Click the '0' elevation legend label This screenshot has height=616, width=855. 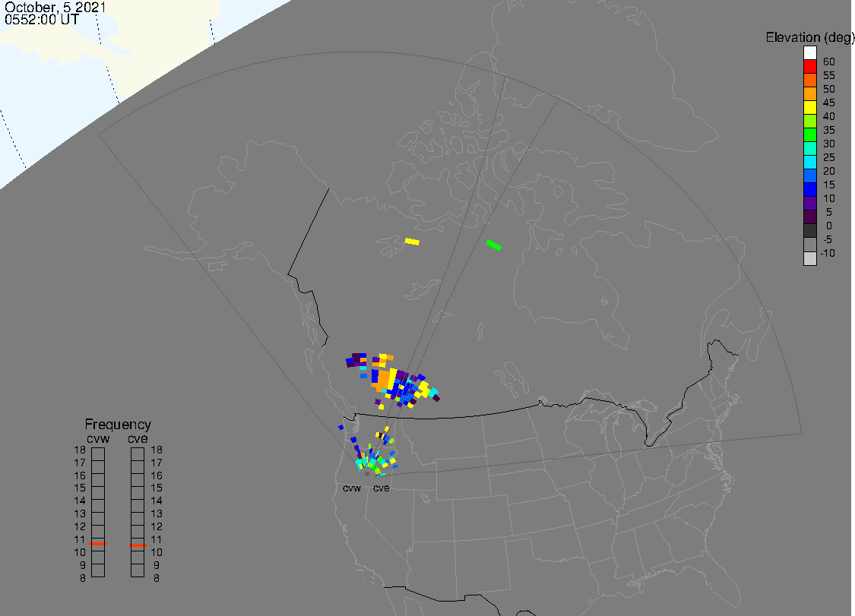pos(829,226)
